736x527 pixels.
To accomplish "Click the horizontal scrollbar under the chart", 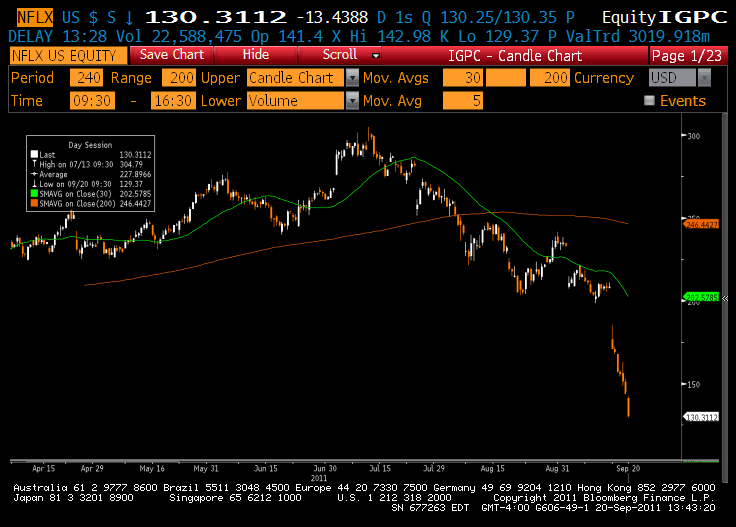I will 364,460.
